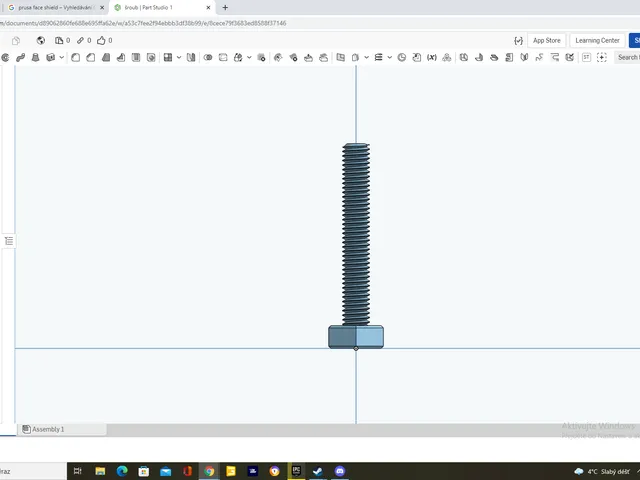Viewport: 640px width, 480px height.
Task: Click the public globe icon
Action: point(40,40)
